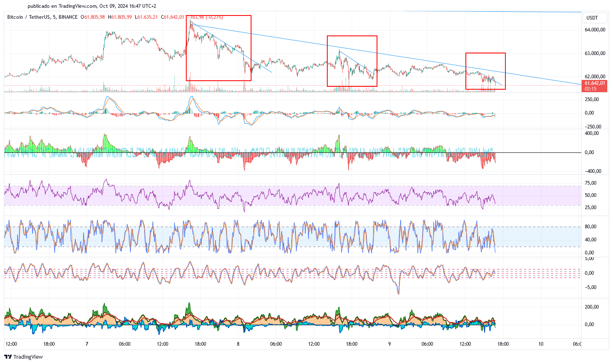Click the 63.000,00 price axis label
This screenshot has height=364, width=613.
pyautogui.click(x=595, y=53)
